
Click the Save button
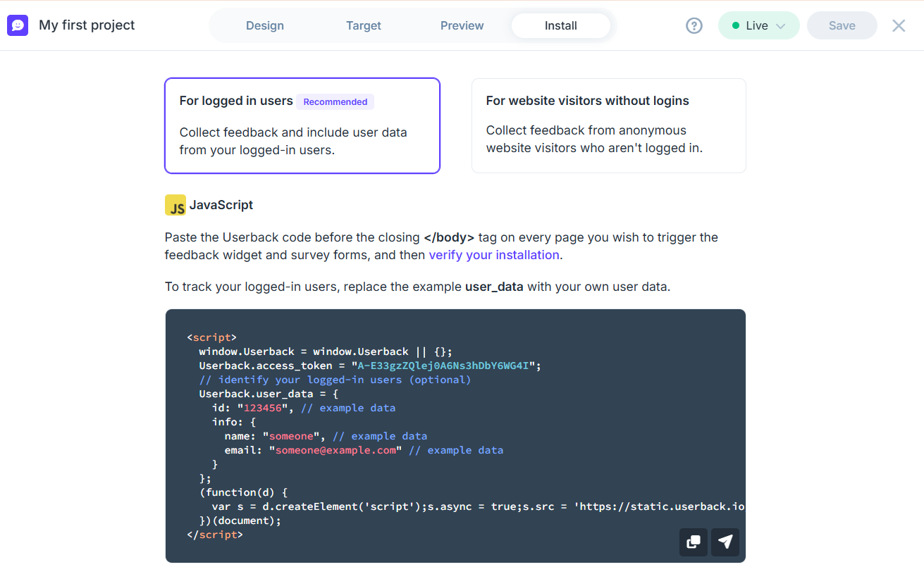[x=842, y=25]
